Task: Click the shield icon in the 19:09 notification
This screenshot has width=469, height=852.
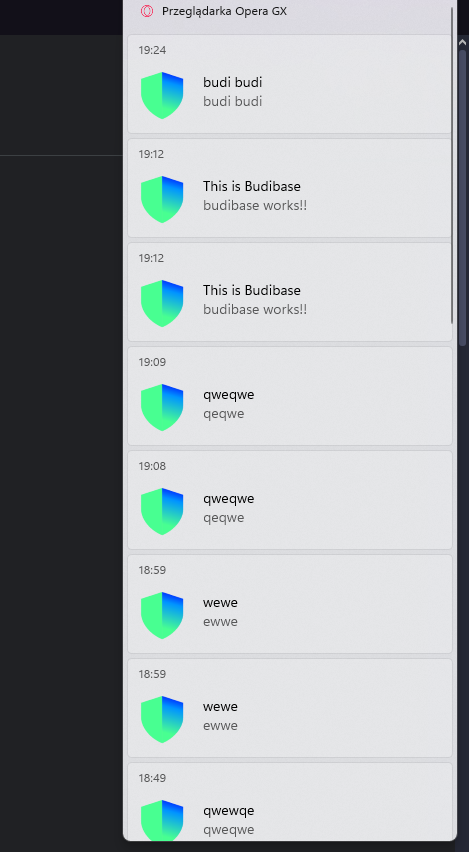Action: (162, 407)
